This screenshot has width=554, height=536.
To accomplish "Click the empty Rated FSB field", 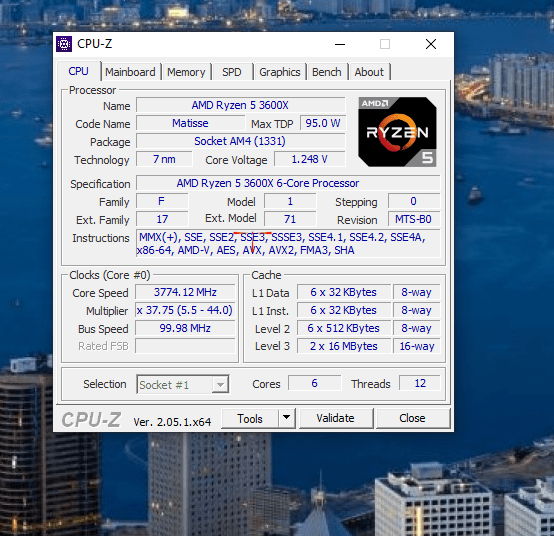I will (x=185, y=346).
